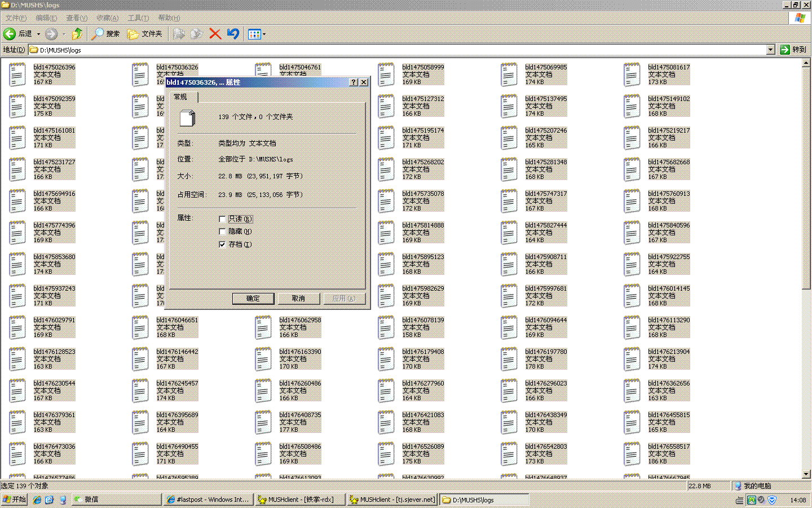Click the Go (转到) button
Screen dimensions: 812x508
(793, 50)
